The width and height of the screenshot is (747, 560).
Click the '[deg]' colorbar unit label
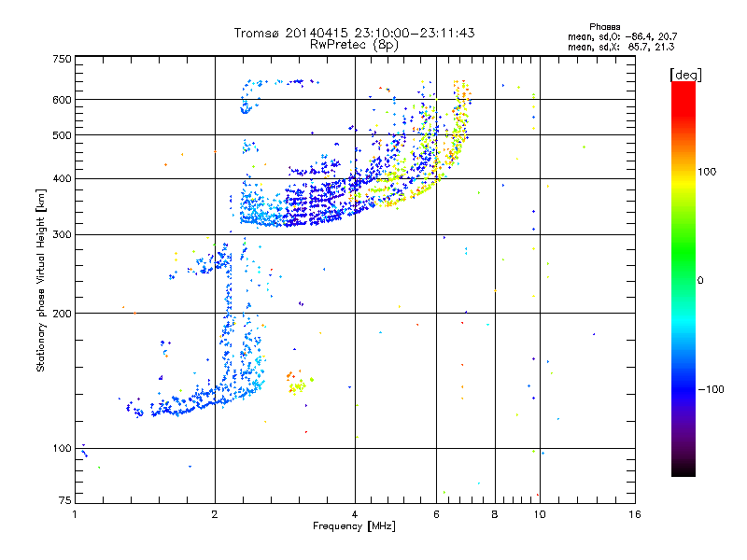click(x=685, y=75)
